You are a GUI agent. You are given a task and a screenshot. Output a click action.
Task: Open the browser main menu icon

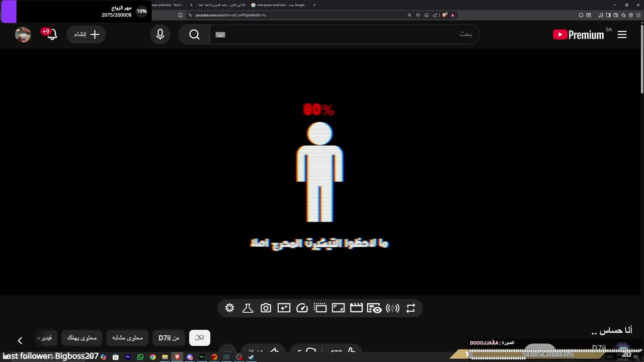coord(638,15)
